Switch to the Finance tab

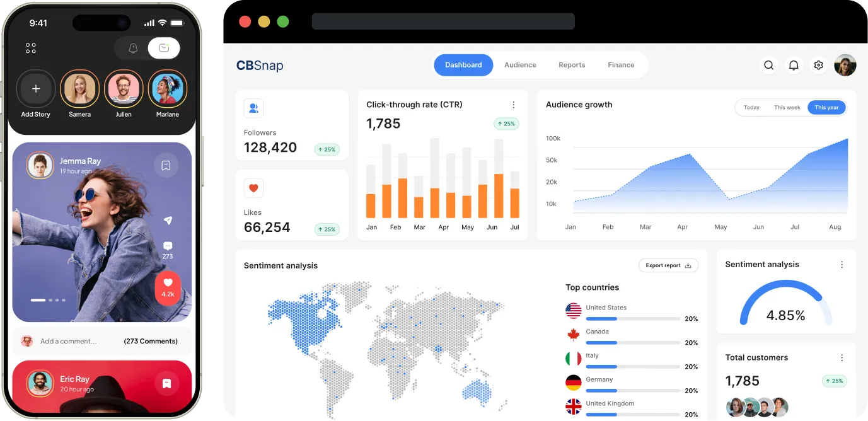click(621, 65)
